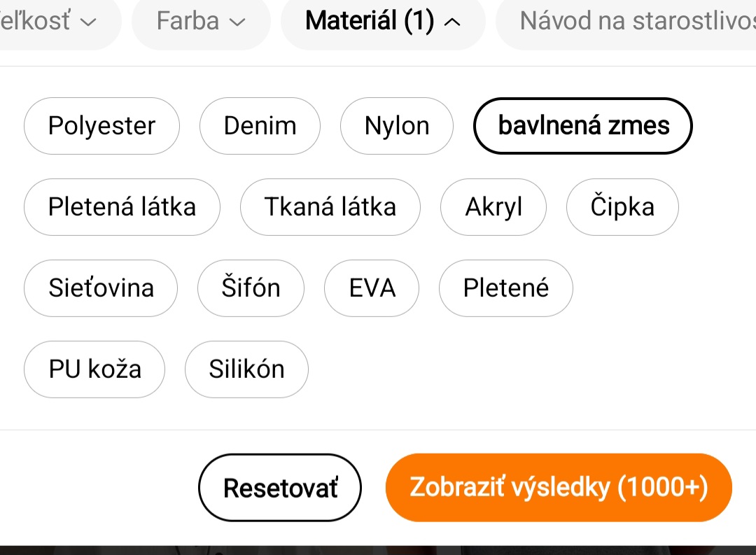The width and height of the screenshot is (756, 555).
Task: Collapse the Materiál (1) filter dropdown
Action: [383, 22]
